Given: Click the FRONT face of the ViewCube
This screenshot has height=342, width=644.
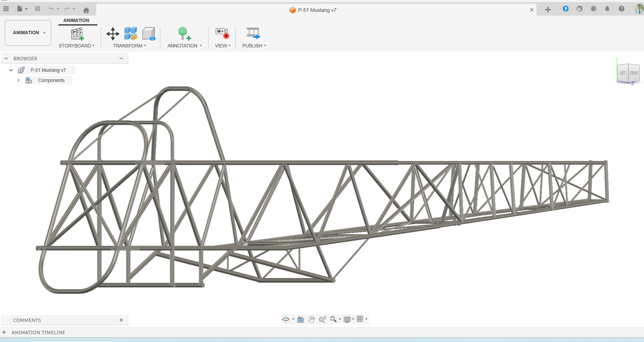Looking at the screenshot, I should tap(634, 73).
